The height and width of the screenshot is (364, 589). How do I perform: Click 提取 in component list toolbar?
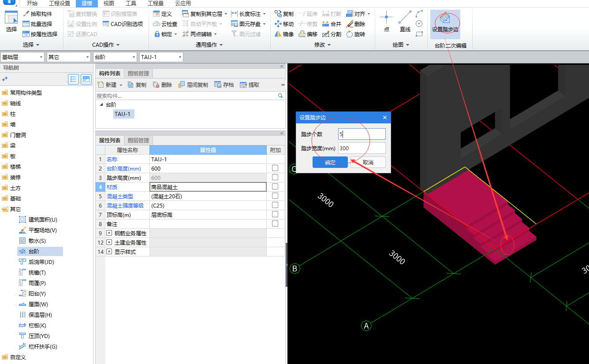(x=250, y=85)
